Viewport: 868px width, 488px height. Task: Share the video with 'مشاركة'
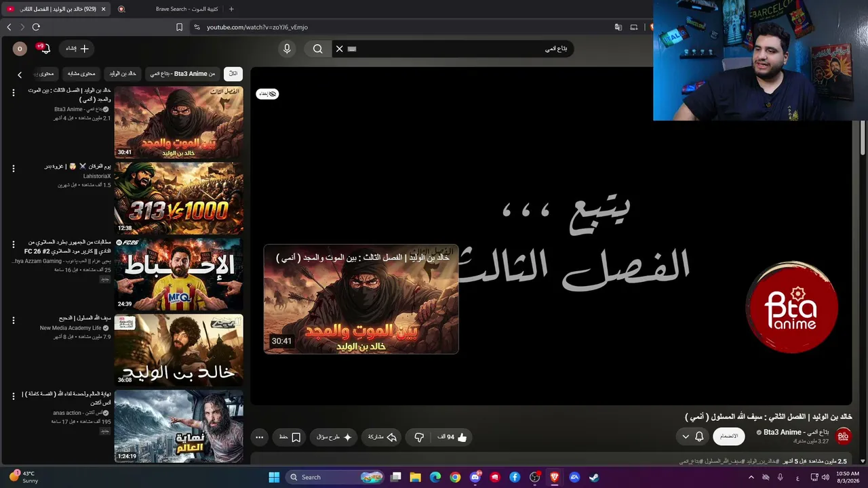(382, 437)
